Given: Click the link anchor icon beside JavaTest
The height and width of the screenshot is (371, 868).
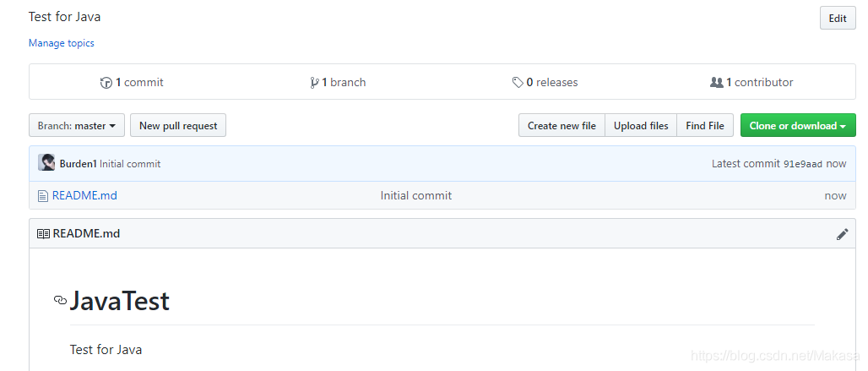Looking at the screenshot, I should click(60, 300).
